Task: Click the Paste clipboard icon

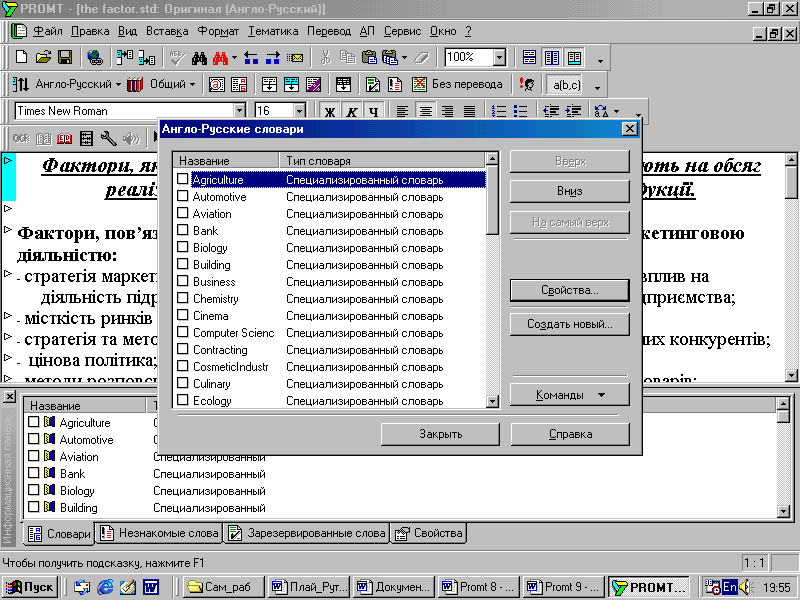Action: (369, 58)
